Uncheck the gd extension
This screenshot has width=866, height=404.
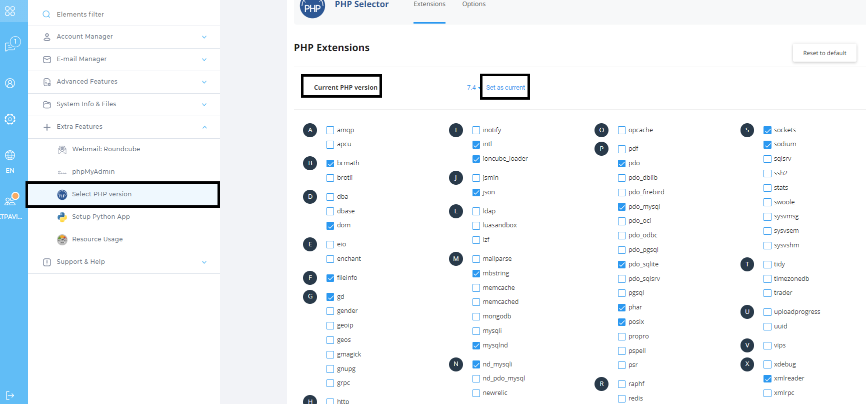pos(330,297)
